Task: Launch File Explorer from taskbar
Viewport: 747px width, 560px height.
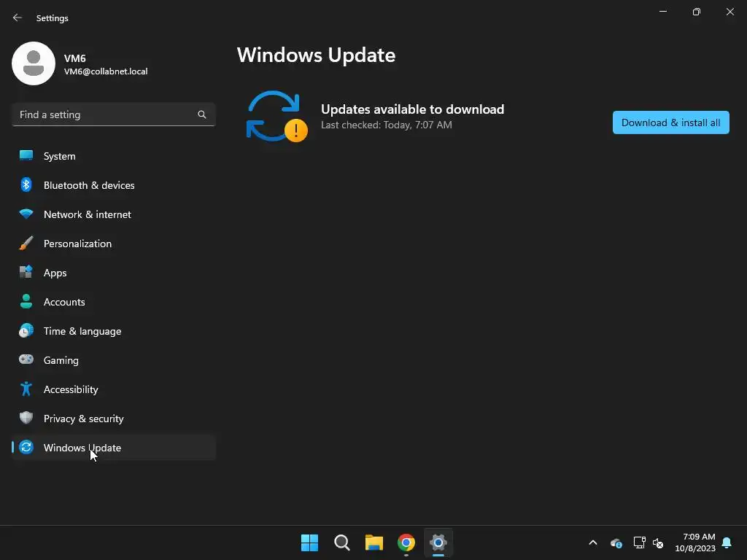Action: pos(374,542)
